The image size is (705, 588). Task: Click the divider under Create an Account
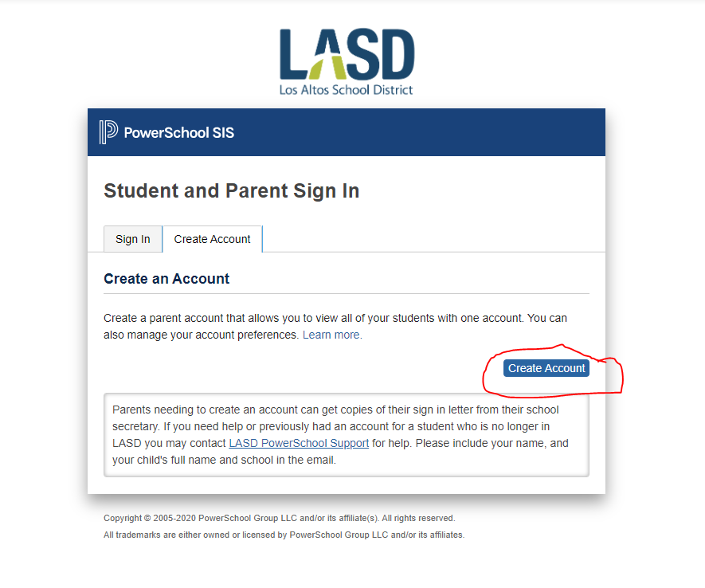click(x=346, y=293)
